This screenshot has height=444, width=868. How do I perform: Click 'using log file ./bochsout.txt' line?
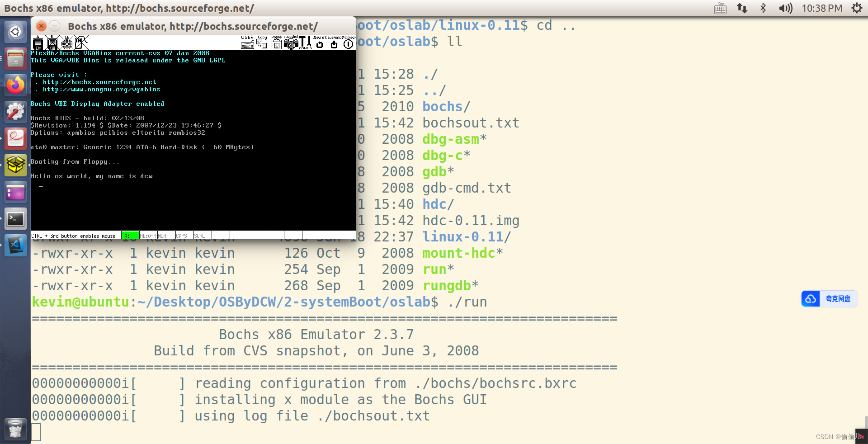point(312,416)
